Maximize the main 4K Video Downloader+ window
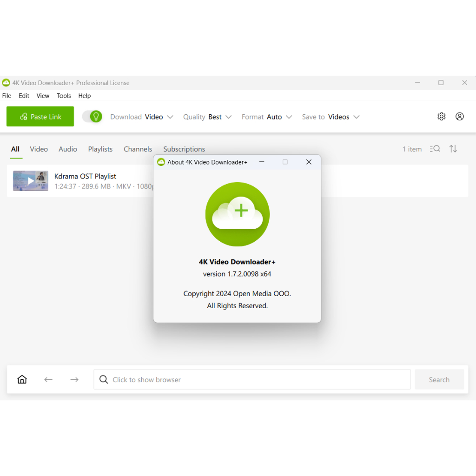476x476 pixels. [x=441, y=83]
